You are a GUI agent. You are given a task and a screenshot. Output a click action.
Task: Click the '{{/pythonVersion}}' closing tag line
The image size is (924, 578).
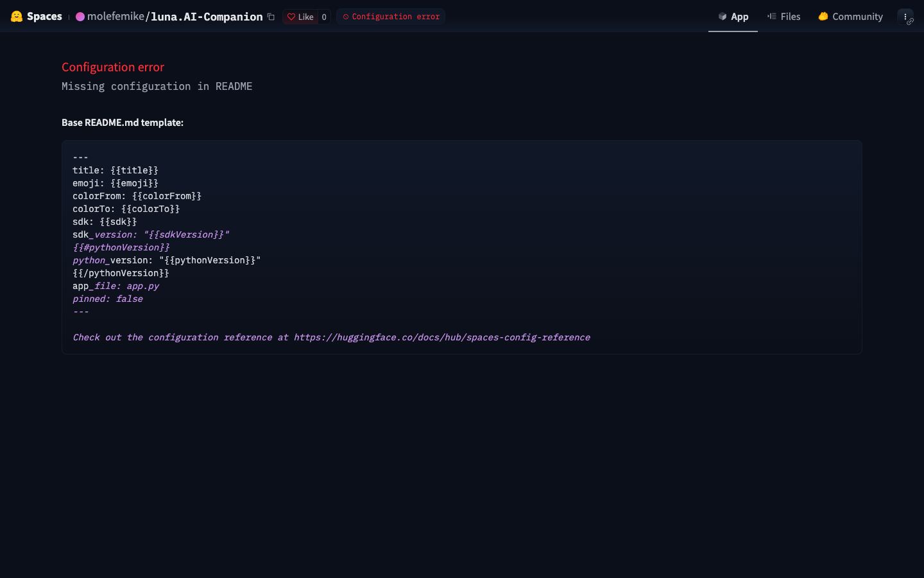(x=121, y=273)
